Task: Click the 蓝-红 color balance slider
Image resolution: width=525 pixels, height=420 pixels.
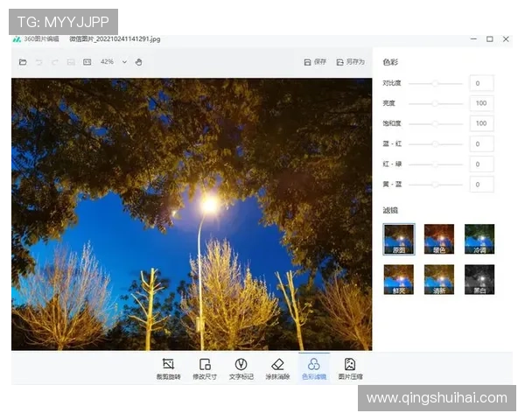Action: click(x=435, y=144)
